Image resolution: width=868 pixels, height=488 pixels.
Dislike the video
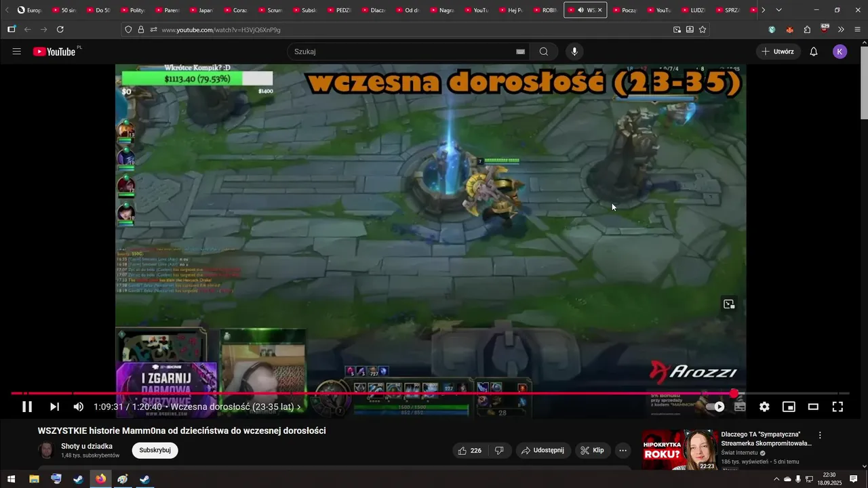coord(499,450)
